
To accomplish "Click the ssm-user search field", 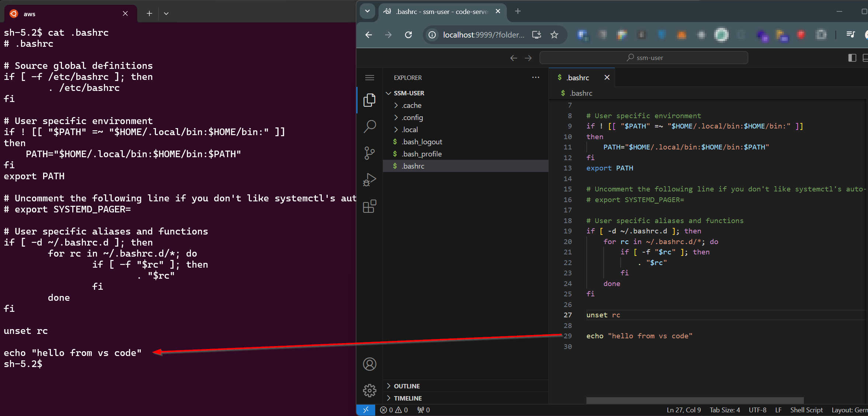I will [645, 58].
